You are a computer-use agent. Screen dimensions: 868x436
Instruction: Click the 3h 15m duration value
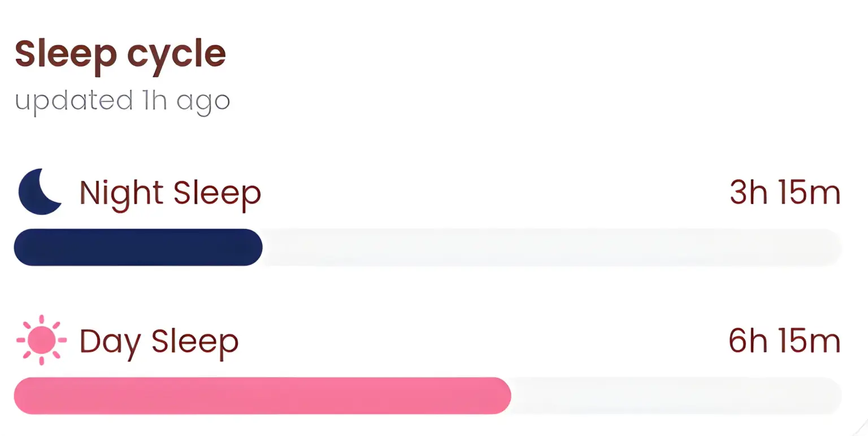tap(784, 192)
